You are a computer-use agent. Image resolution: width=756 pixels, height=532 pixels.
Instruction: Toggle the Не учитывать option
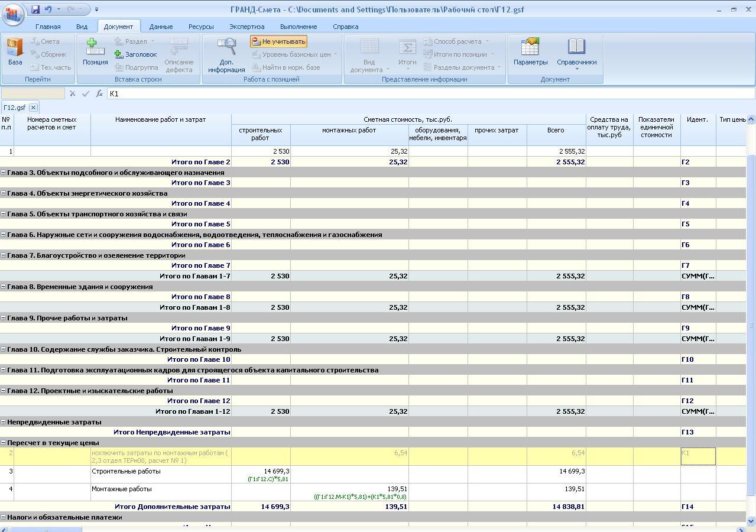pos(278,41)
